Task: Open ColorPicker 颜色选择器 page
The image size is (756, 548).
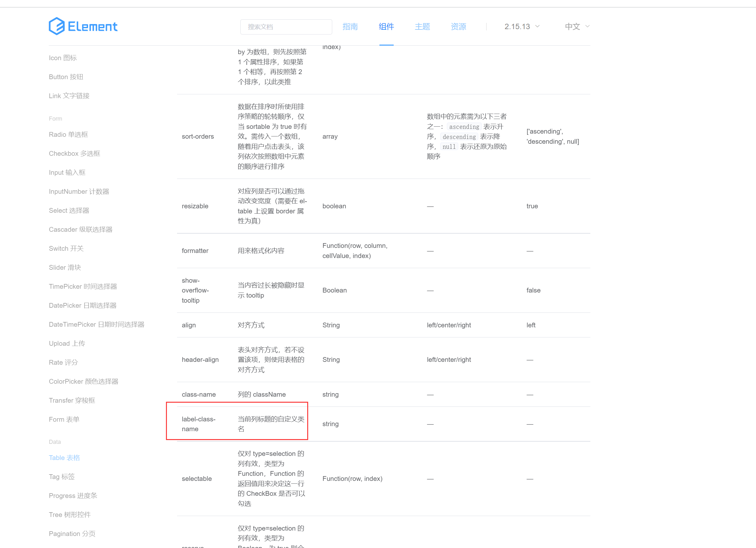Action: (83, 381)
